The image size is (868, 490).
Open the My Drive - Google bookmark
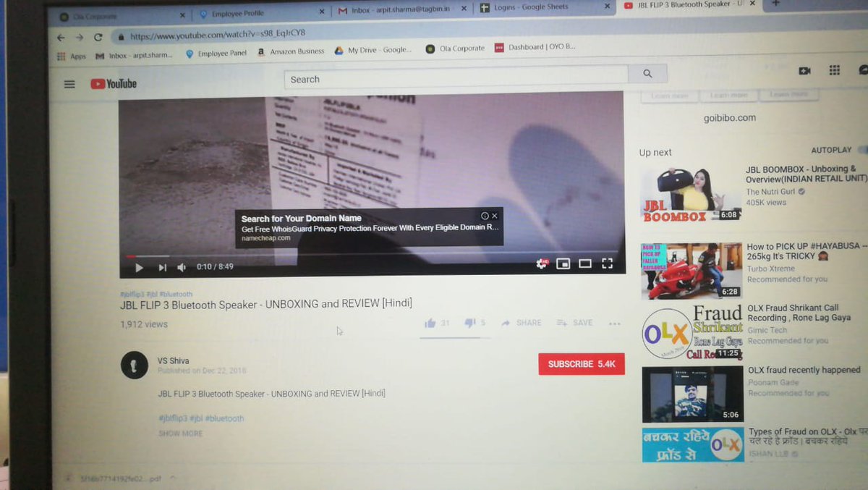click(x=373, y=51)
